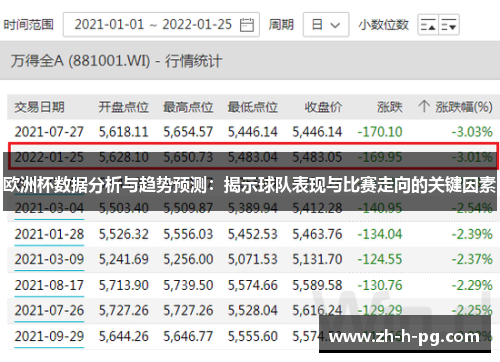Click low value 5,555.60
Screen dimensions: 500x362
[253, 336]
